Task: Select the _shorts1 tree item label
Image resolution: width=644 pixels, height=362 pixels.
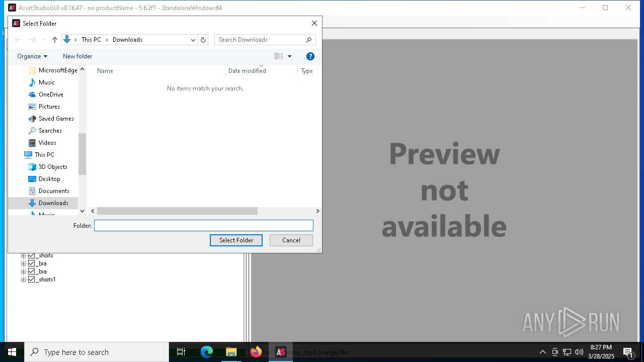Action: (x=46, y=280)
